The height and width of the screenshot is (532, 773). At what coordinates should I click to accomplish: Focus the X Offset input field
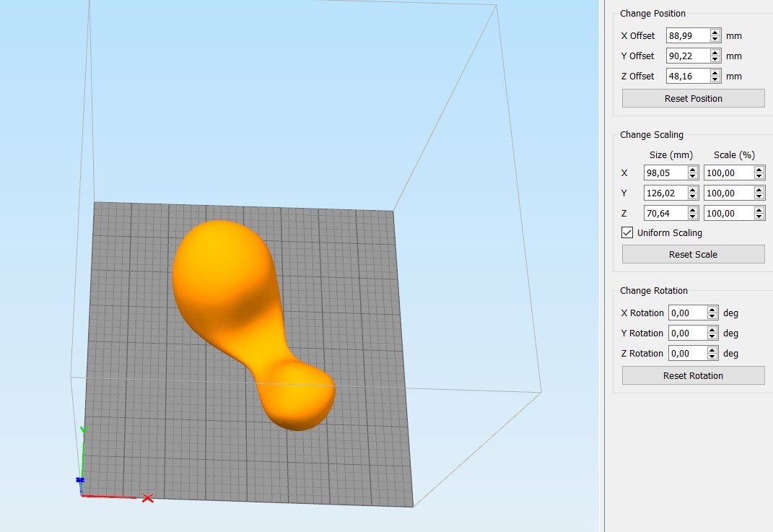point(689,35)
